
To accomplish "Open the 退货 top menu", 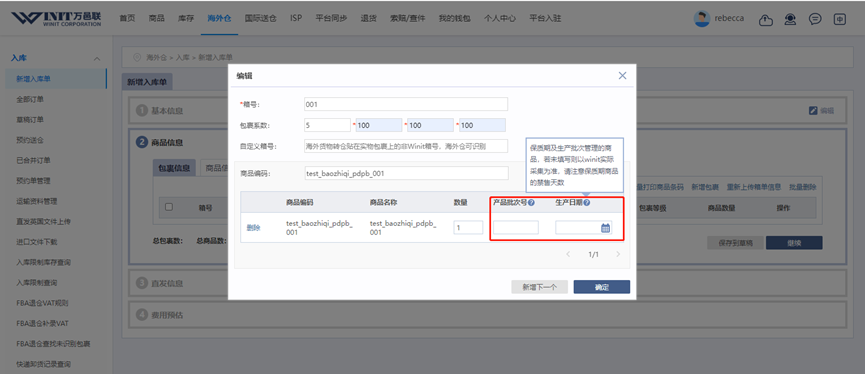I will click(369, 18).
